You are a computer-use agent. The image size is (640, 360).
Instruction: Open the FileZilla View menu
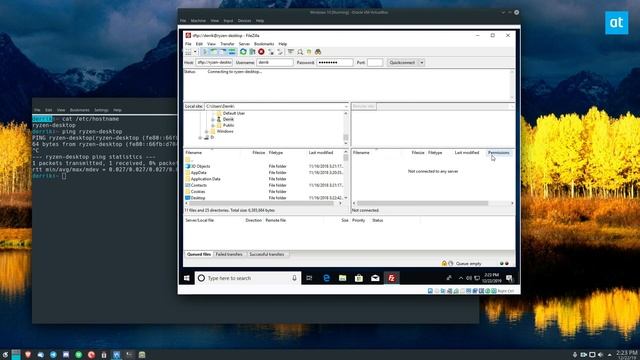[211, 44]
